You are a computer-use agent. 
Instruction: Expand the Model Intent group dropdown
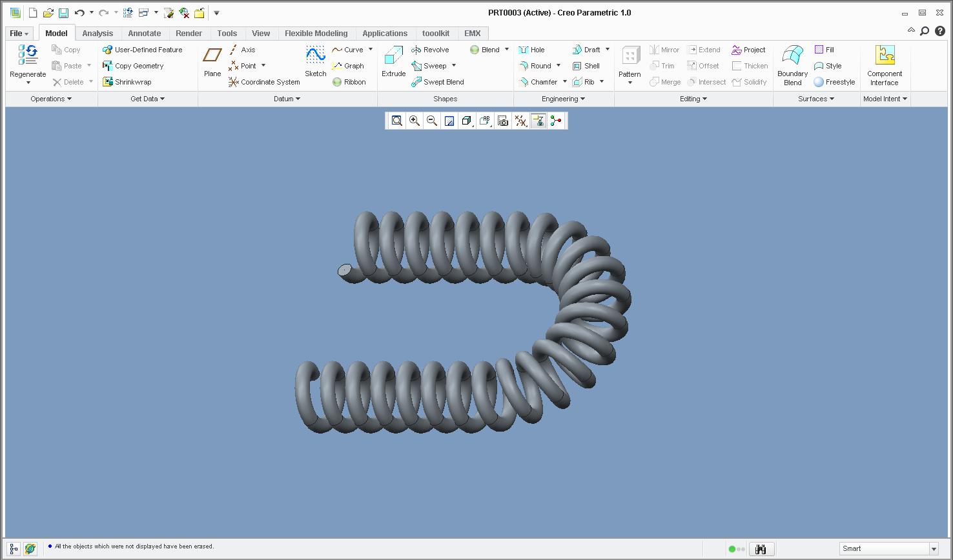(x=885, y=99)
